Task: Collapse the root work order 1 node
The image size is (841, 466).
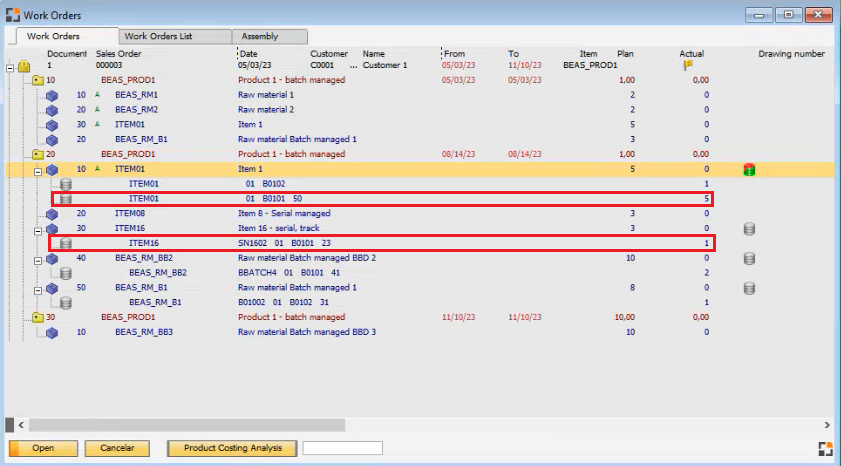Action: [x=10, y=67]
